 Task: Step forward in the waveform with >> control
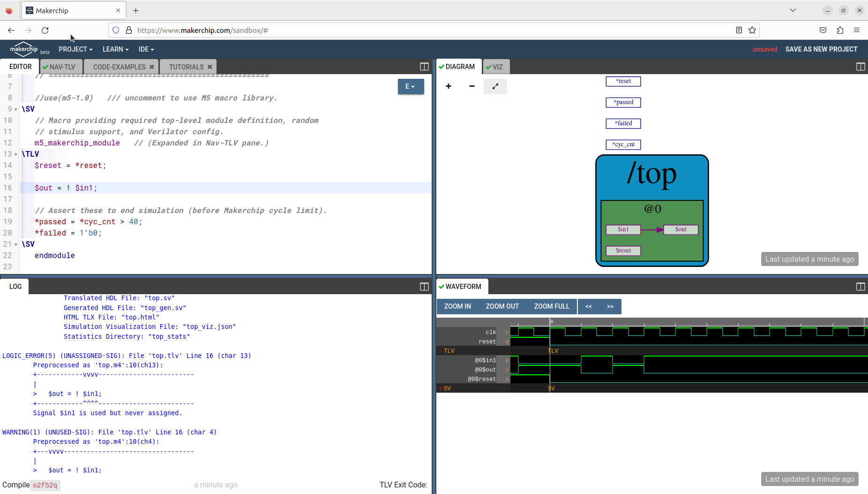(x=610, y=306)
